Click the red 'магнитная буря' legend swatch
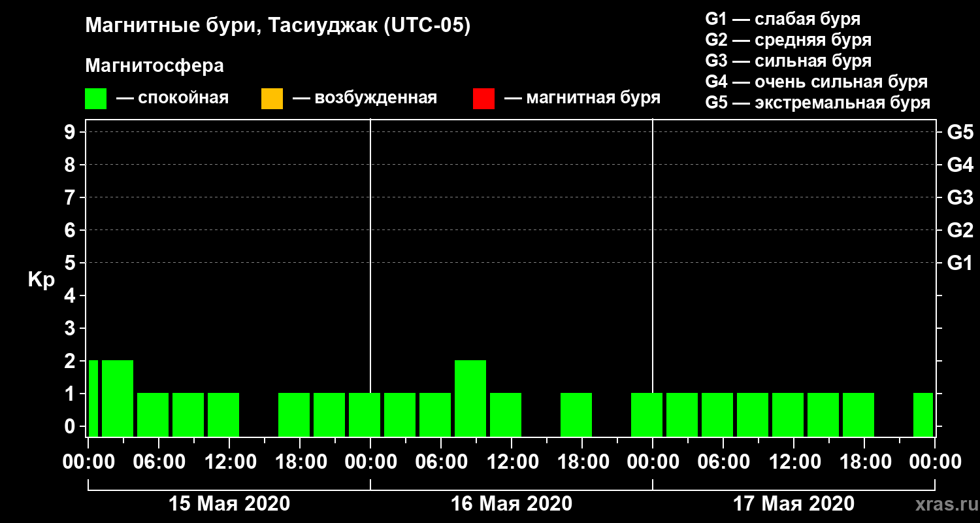This screenshot has width=980, height=523. click(x=483, y=99)
